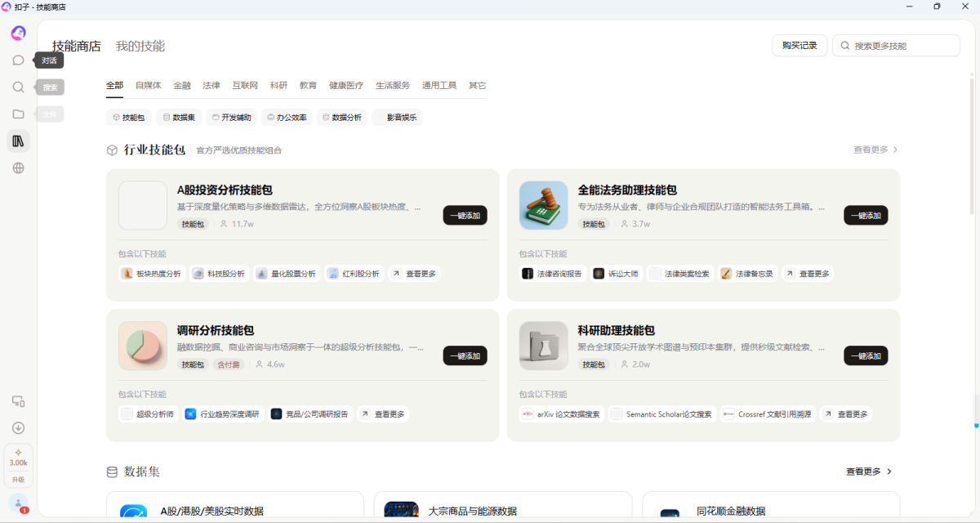The height and width of the screenshot is (523, 980).
Task: Open the search sidebar icon
Action: [18, 87]
